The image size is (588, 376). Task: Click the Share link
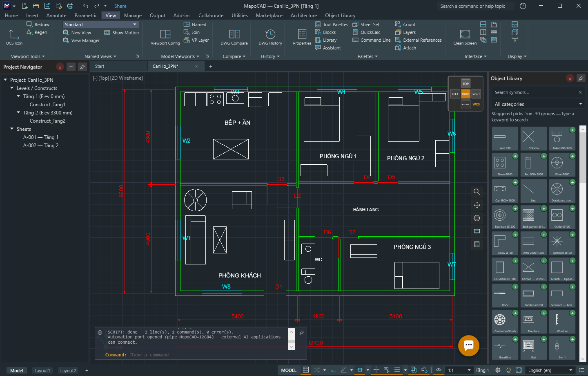pos(120,6)
